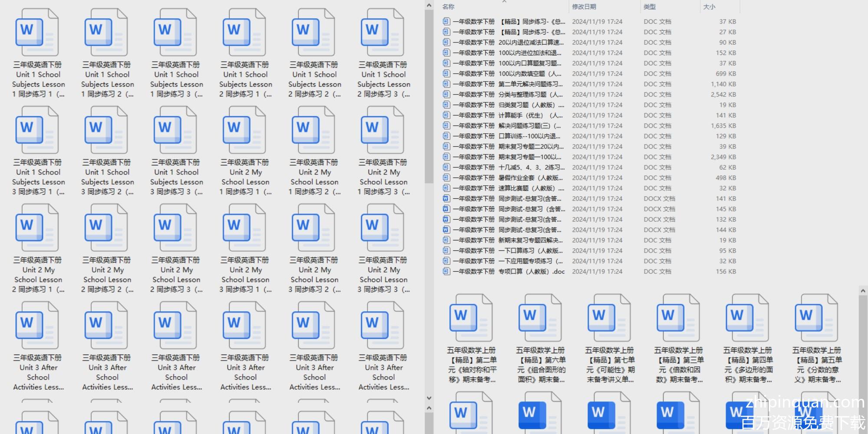The image size is (868, 434).
Task: Click the 144 KB size cell
Action: [726, 230]
